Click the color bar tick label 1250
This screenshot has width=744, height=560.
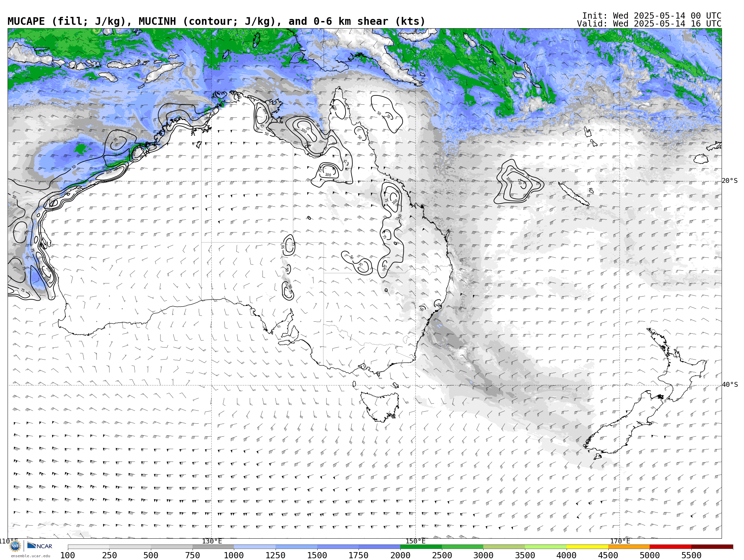click(x=276, y=555)
